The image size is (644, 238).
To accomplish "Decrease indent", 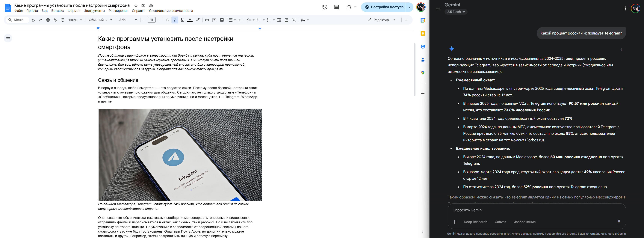I will point(279,20).
